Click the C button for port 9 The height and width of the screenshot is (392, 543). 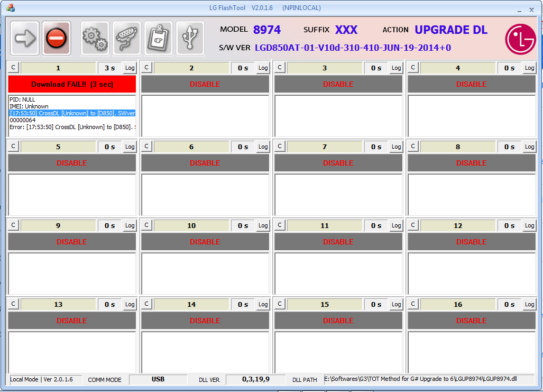point(13,225)
